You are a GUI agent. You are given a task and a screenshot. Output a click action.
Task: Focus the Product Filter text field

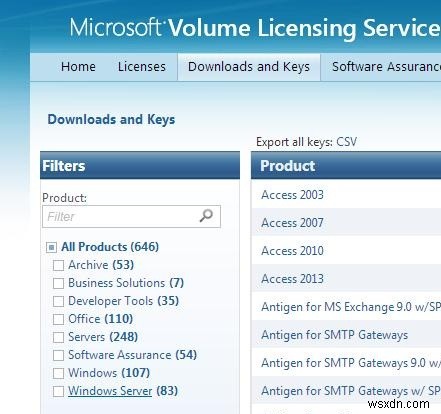pos(131,216)
